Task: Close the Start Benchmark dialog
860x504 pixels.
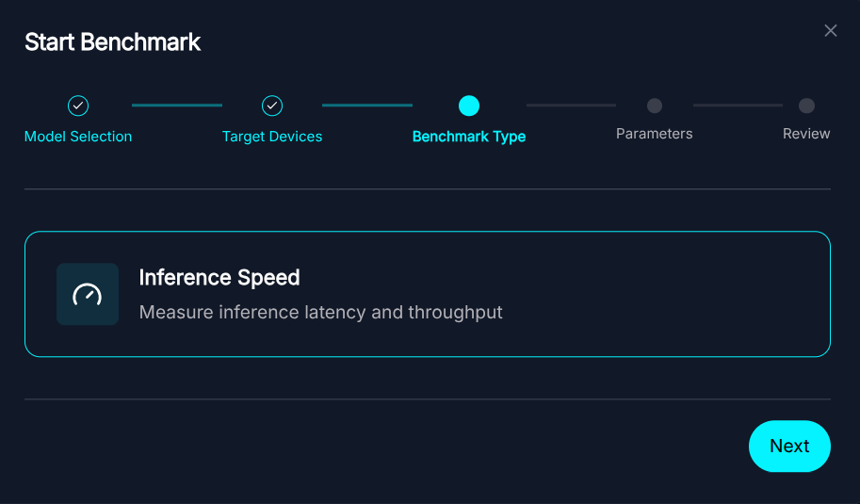Action: click(x=830, y=31)
